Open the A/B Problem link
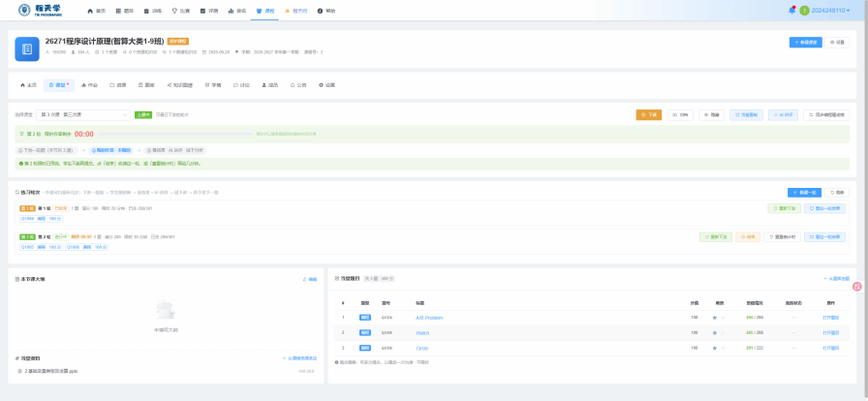The width and height of the screenshot is (868, 401). (x=429, y=318)
